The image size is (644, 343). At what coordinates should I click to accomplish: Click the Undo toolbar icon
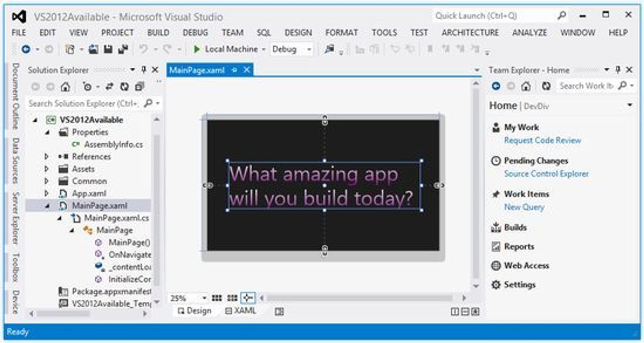tap(144, 49)
